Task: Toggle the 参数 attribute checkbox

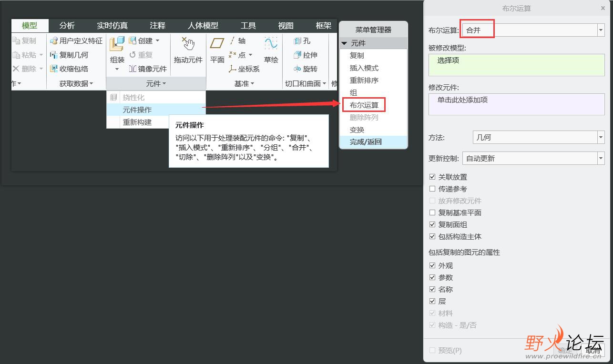Action: pos(432,277)
